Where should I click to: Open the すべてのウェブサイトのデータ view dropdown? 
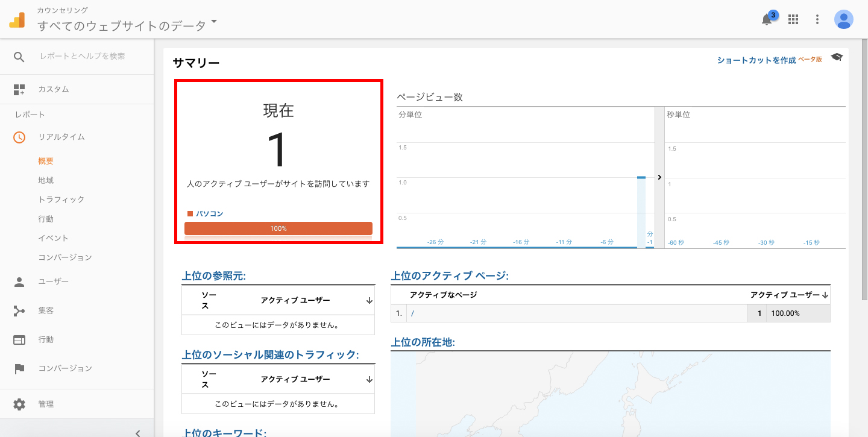click(127, 25)
